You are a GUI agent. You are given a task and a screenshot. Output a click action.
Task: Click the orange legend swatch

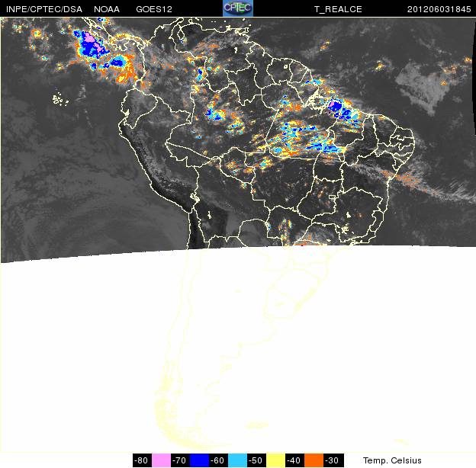pyautogui.click(x=314, y=460)
